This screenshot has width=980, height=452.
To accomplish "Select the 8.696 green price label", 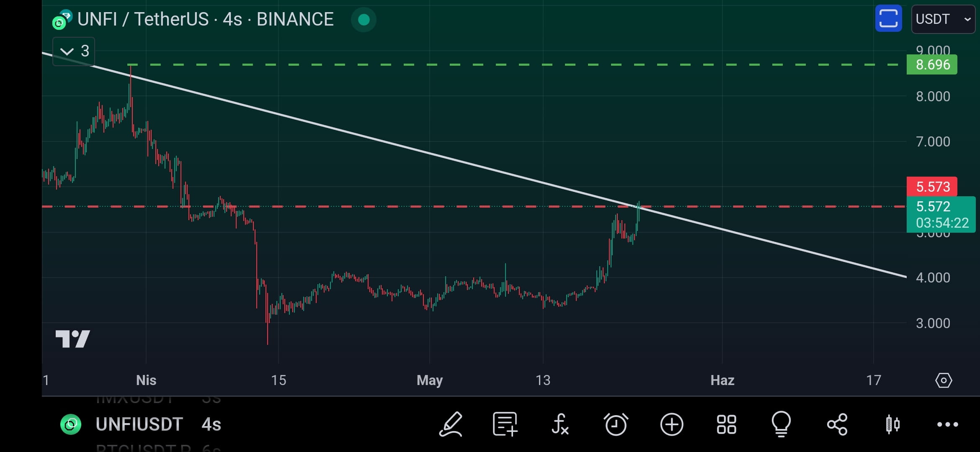I will [932, 65].
